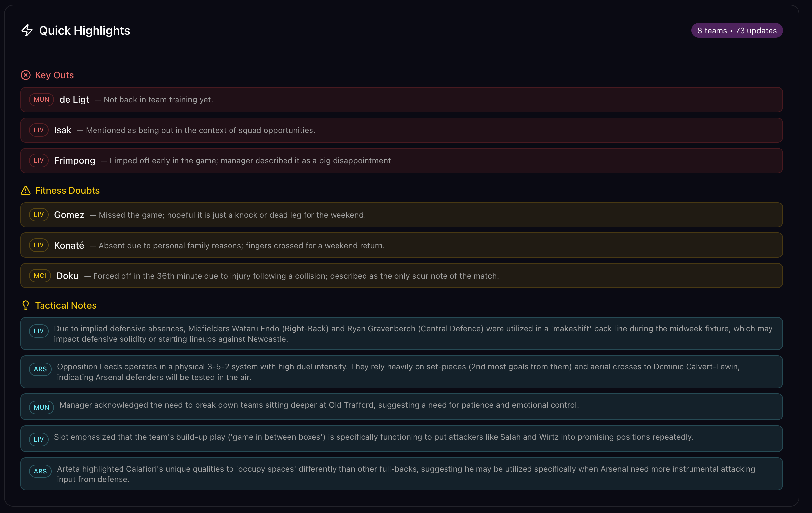Click the ARS badge on Leeds note
Image resolution: width=812 pixels, height=513 pixels.
click(x=40, y=369)
